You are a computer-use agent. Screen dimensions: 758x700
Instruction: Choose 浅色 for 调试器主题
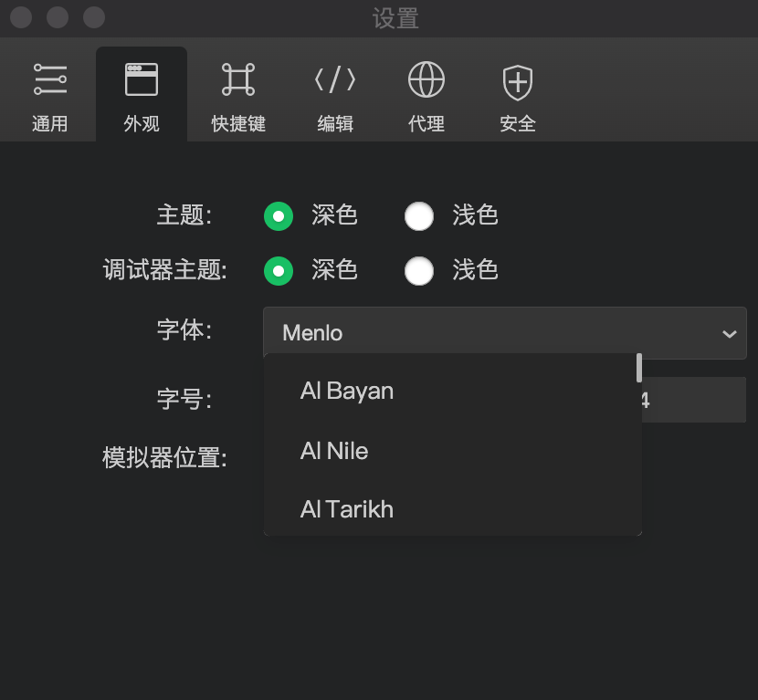(x=419, y=271)
